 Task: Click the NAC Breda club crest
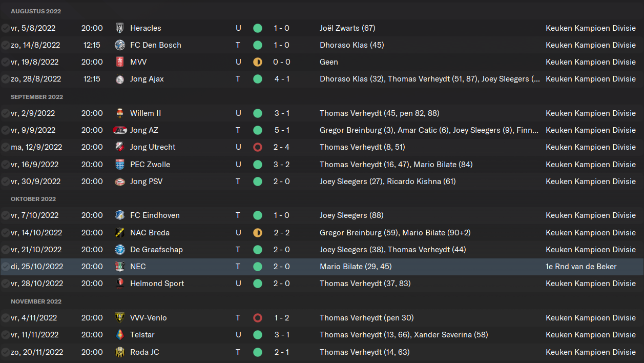[x=120, y=233]
